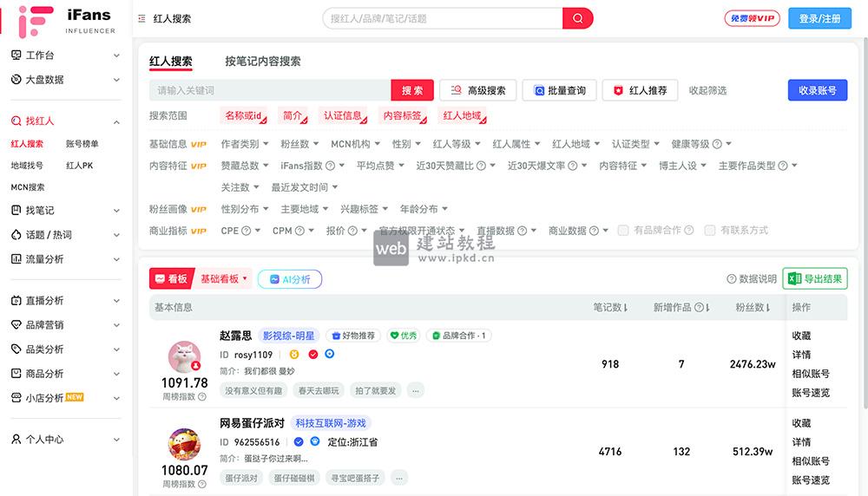Click the 小店分析 shop icon
868x496 pixels.
(x=16, y=397)
